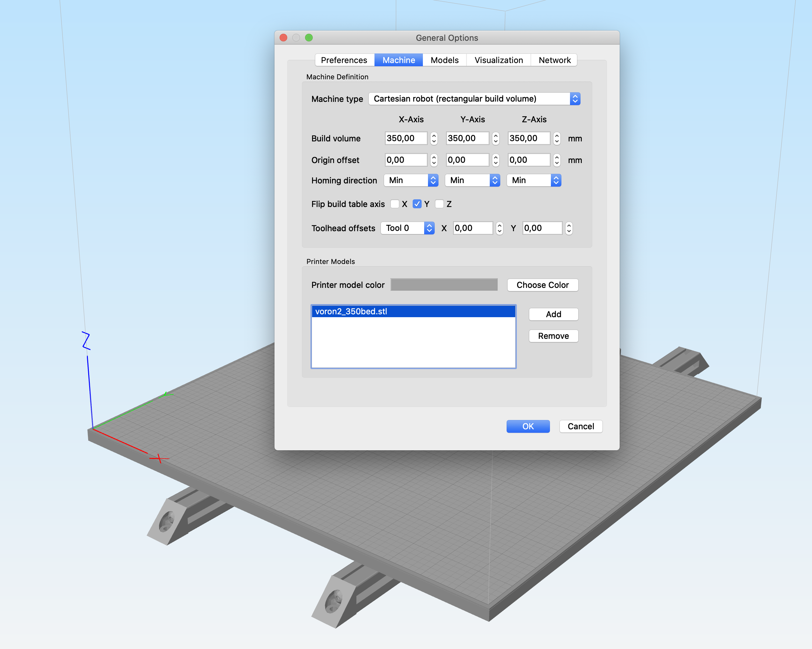Click the Y-Axis origin offset field
This screenshot has width=812, height=649.
[x=467, y=160]
